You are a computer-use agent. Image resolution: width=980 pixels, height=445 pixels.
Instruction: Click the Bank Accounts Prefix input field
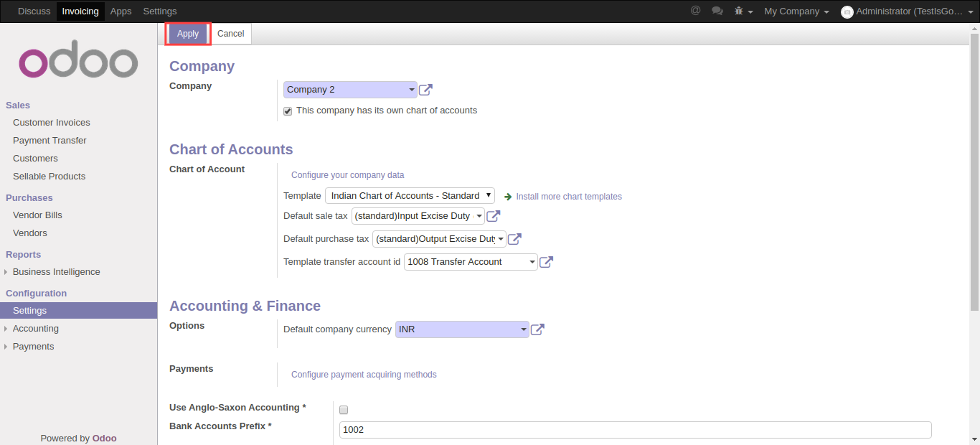point(635,430)
